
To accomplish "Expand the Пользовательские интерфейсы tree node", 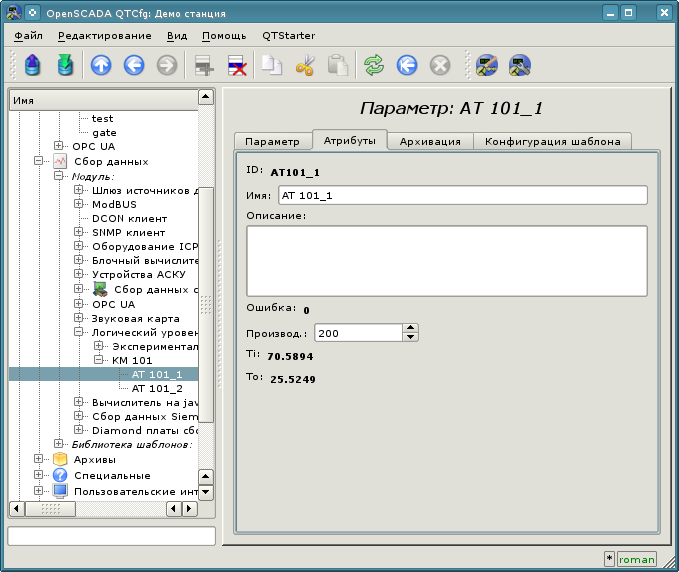I will point(39,491).
